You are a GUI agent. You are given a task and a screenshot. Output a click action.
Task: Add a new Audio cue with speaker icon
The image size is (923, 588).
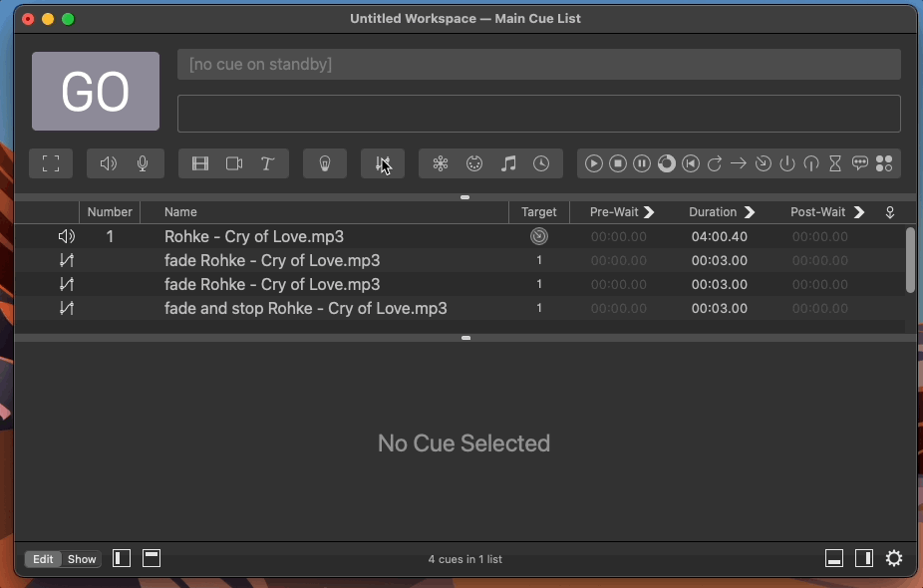point(109,163)
